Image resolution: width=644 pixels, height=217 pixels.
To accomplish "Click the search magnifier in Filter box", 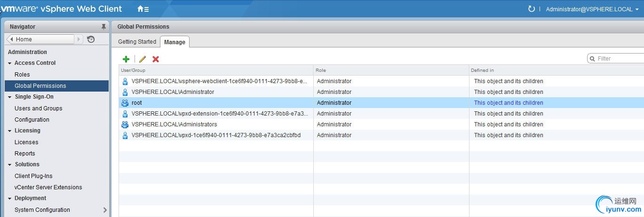I will (x=592, y=59).
